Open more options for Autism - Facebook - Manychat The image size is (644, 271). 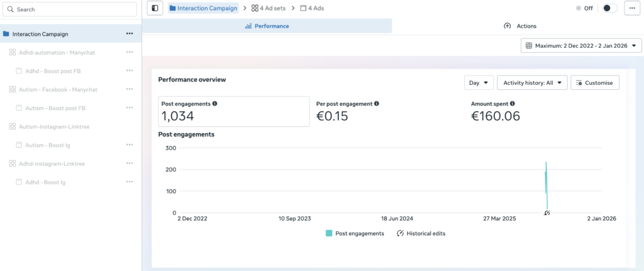[x=130, y=89]
